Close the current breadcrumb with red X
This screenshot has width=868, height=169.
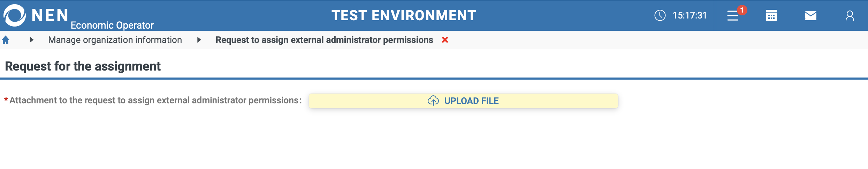(445, 40)
